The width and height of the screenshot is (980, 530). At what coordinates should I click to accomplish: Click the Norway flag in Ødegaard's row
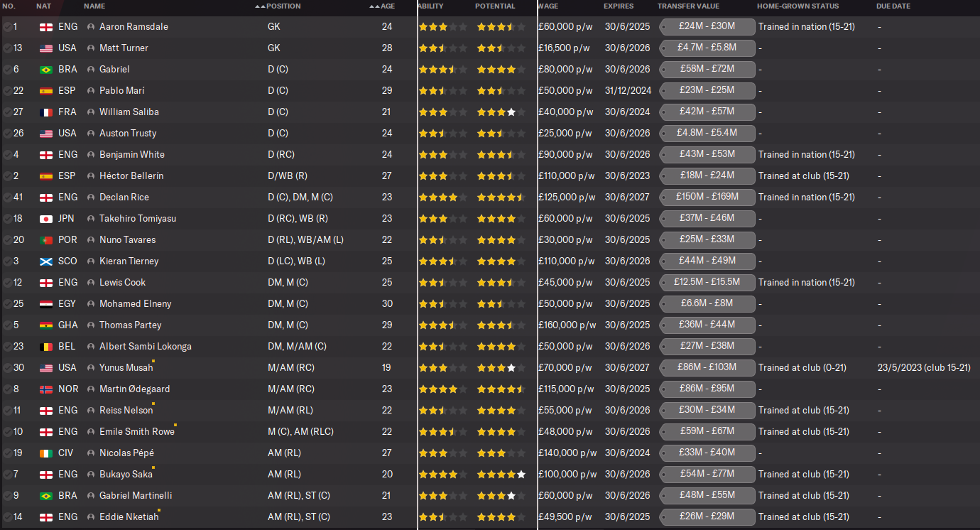pyautogui.click(x=46, y=389)
